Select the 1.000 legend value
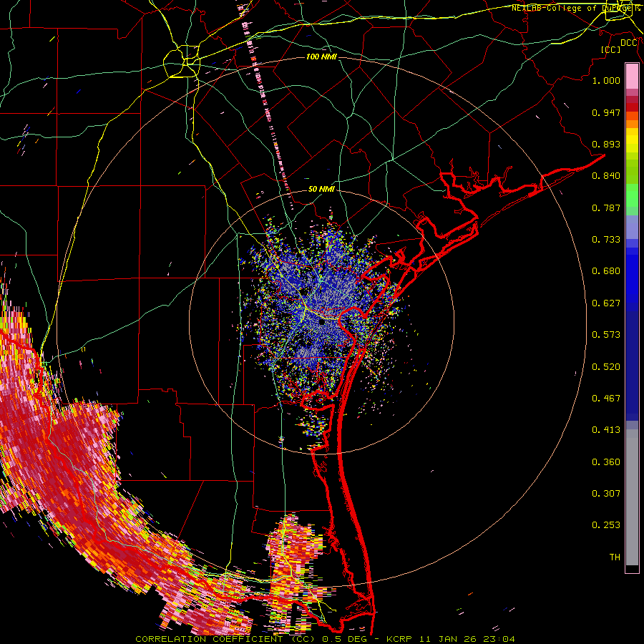The width and height of the screenshot is (644, 644). 606,80
